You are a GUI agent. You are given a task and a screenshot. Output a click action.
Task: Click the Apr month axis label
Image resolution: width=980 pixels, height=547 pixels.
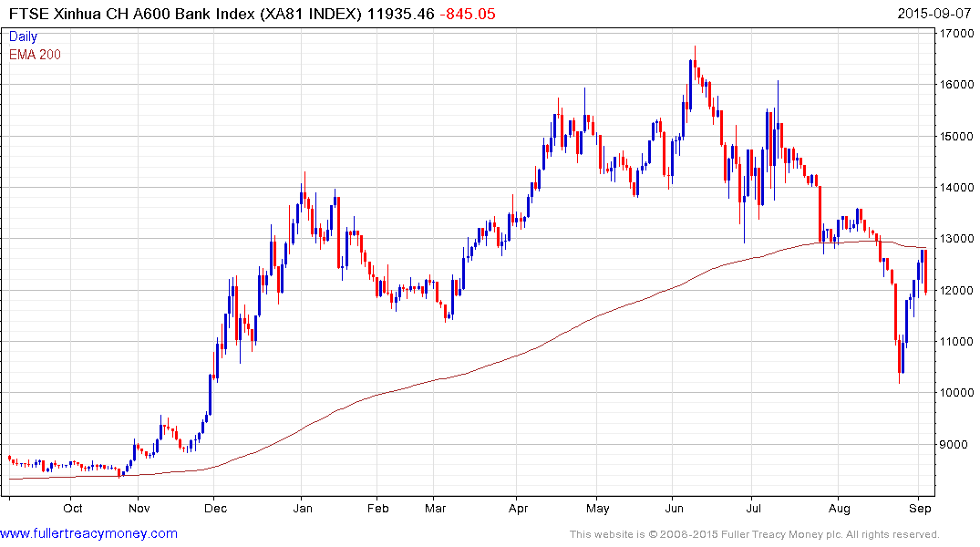click(x=518, y=508)
